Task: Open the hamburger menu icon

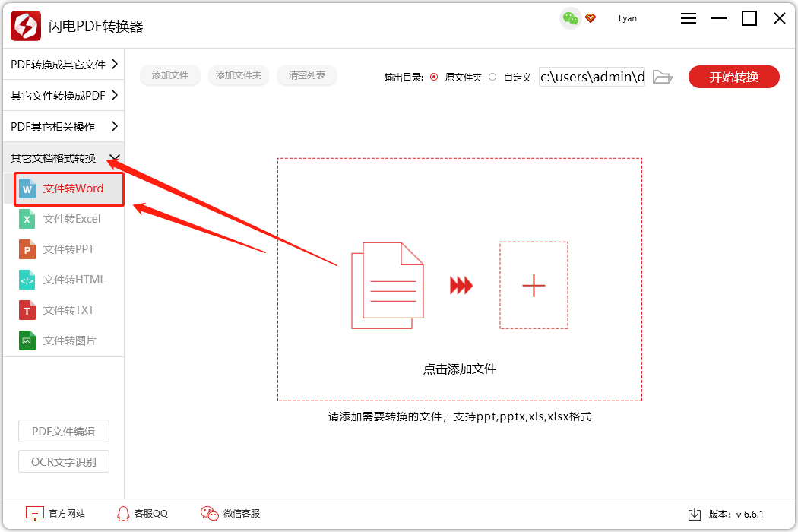Action: point(688,19)
